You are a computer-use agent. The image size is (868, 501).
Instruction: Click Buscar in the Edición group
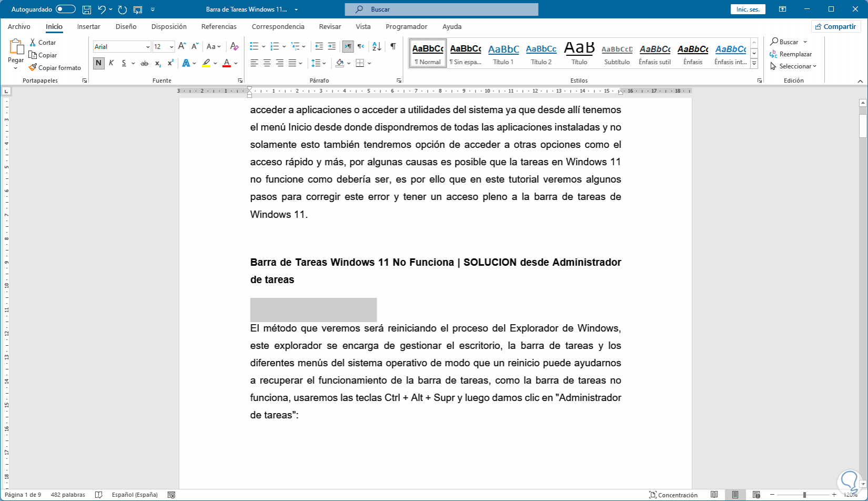[x=789, y=42]
